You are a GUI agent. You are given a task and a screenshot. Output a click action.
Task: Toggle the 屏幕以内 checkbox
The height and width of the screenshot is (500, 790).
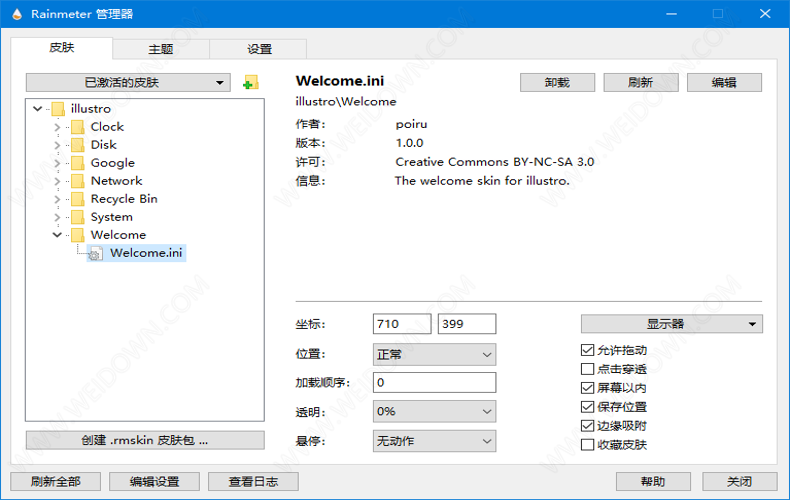[x=587, y=388]
